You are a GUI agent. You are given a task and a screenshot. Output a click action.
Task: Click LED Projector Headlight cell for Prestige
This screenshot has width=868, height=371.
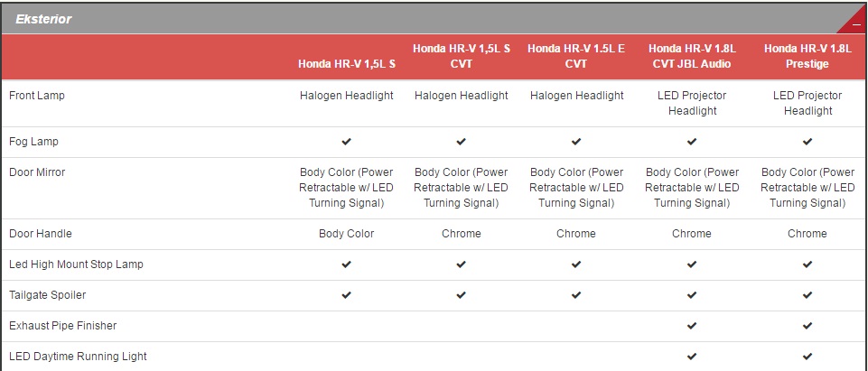coord(807,103)
